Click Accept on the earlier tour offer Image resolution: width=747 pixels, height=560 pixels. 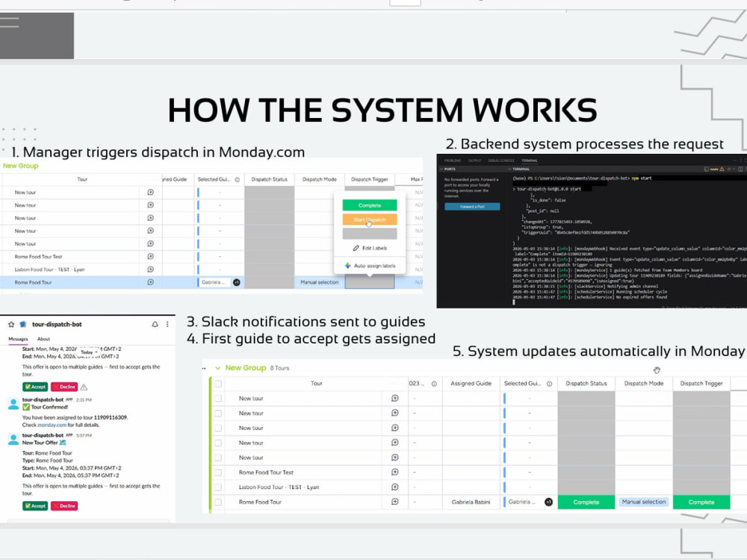(x=35, y=387)
